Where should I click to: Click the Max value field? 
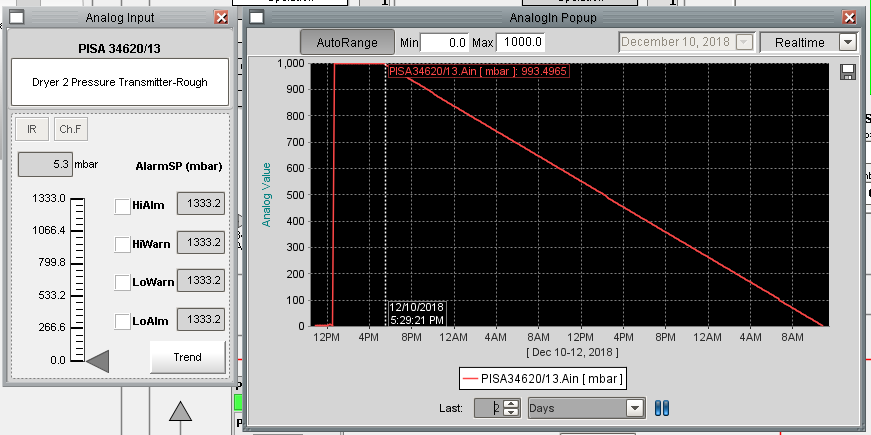pyautogui.click(x=520, y=42)
